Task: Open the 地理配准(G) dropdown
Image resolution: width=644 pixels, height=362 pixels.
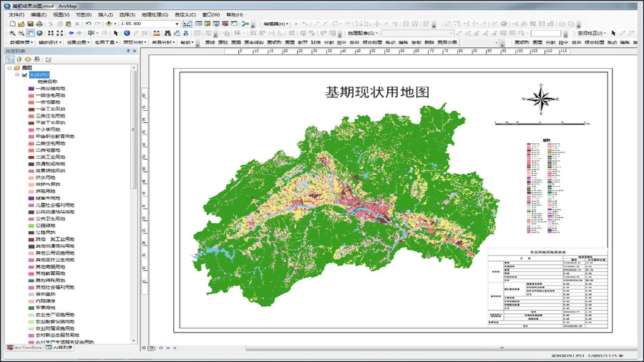Action: tap(363, 33)
